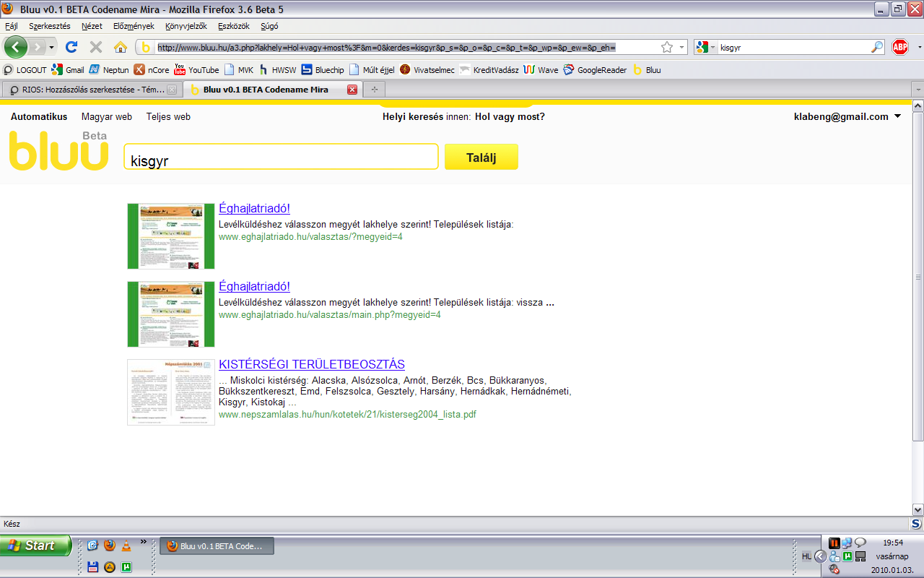924x578 pixels.
Task: Bookmark this page with the star icon
Action: (667, 47)
